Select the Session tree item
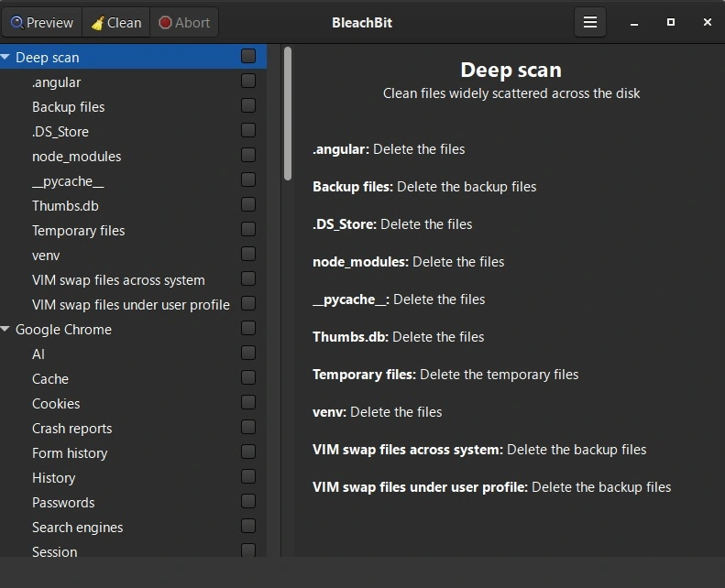 pyautogui.click(x=133, y=549)
